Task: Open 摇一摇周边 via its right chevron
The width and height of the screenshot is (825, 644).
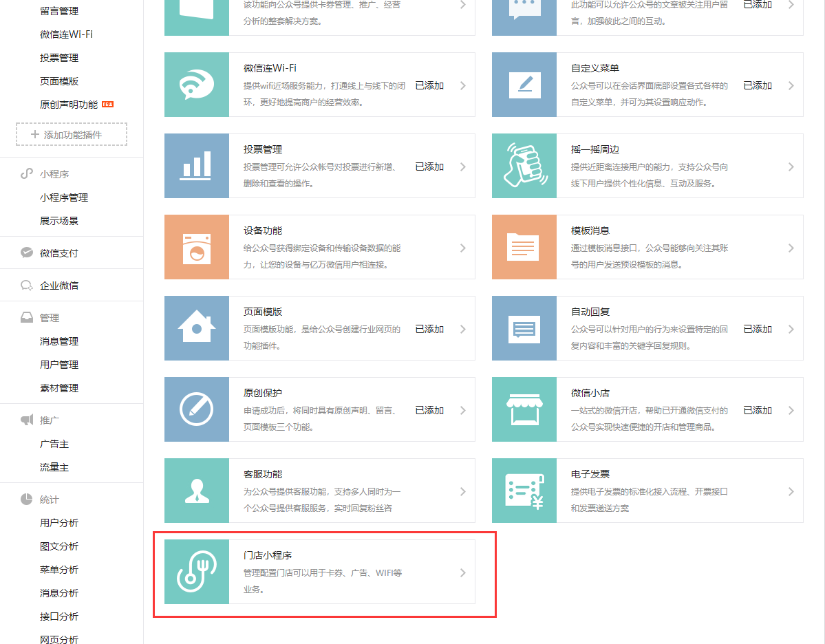Action: (x=791, y=167)
